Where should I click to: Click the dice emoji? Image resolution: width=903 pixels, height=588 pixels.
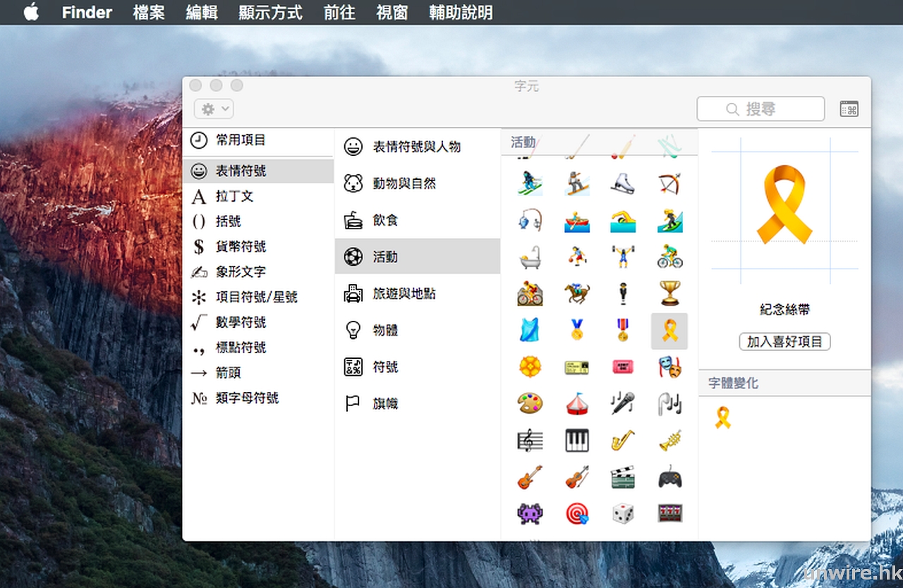click(622, 513)
